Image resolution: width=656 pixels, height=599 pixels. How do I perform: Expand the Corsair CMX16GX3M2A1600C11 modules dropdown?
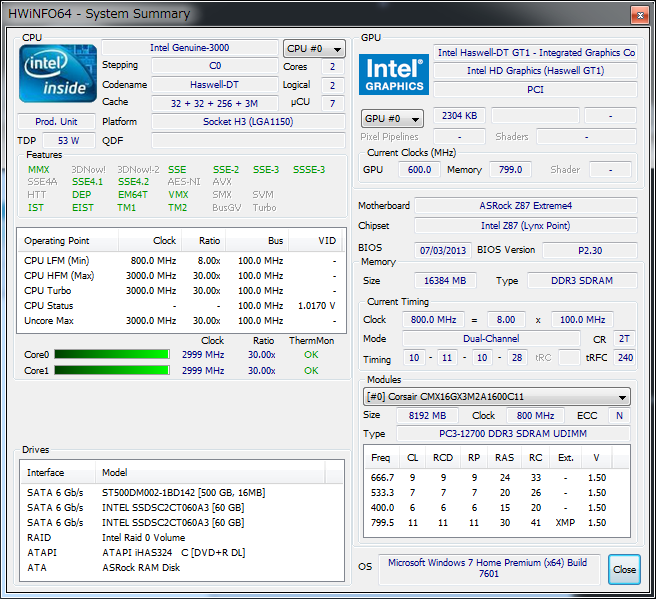pyautogui.click(x=497, y=397)
